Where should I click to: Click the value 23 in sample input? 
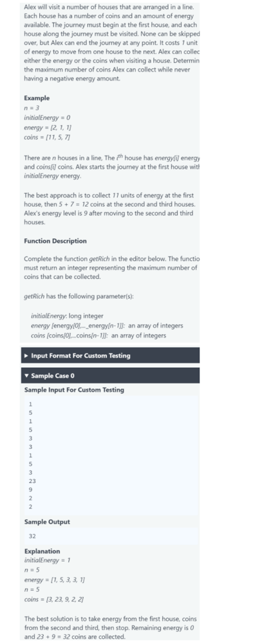point(32,481)
